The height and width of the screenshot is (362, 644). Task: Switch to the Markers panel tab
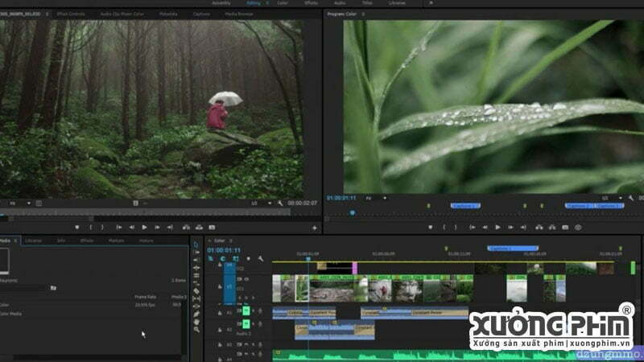[116, 241]
